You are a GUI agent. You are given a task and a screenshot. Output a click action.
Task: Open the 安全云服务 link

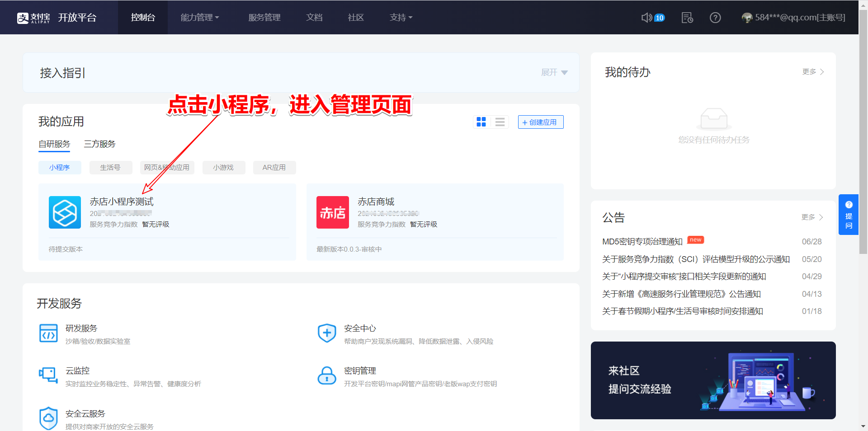pyautogui.click(x=85, y=414)
